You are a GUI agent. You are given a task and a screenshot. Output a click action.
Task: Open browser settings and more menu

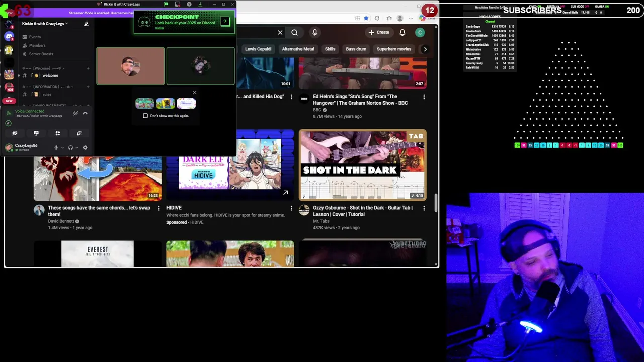411,18
